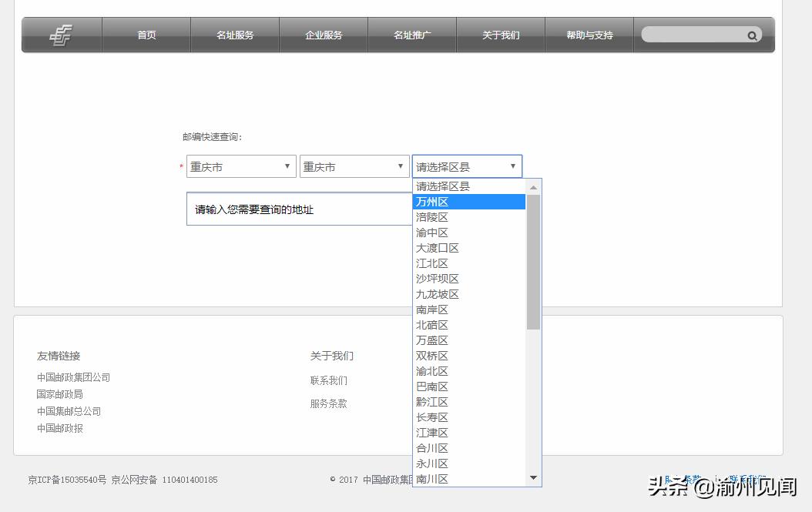
Task: Select 首页 in the navigation bar
Action: pos(146,35)
